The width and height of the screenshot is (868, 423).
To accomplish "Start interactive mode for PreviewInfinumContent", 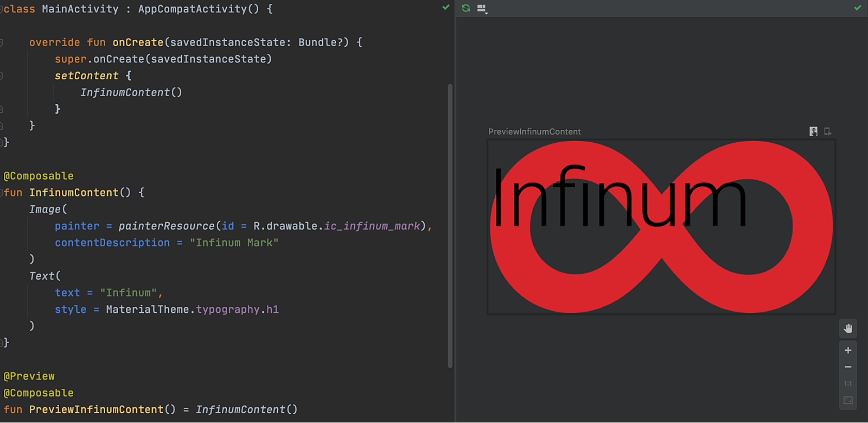I will [x=813, y=131].
